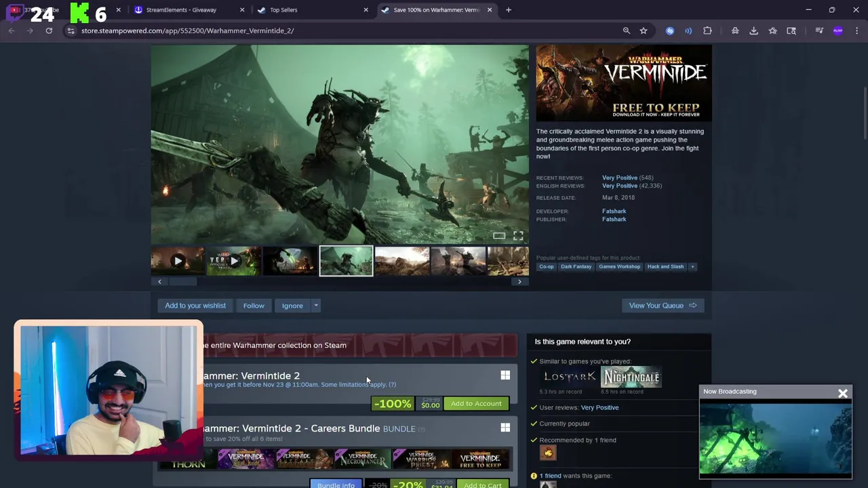Toggle fullscreen on the screenshot viewer
Viewport: 868px width, 488px height.
click(518, 235)
